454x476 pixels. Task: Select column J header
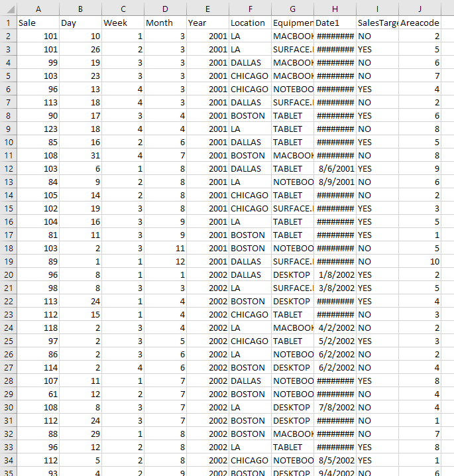point(420,9)
